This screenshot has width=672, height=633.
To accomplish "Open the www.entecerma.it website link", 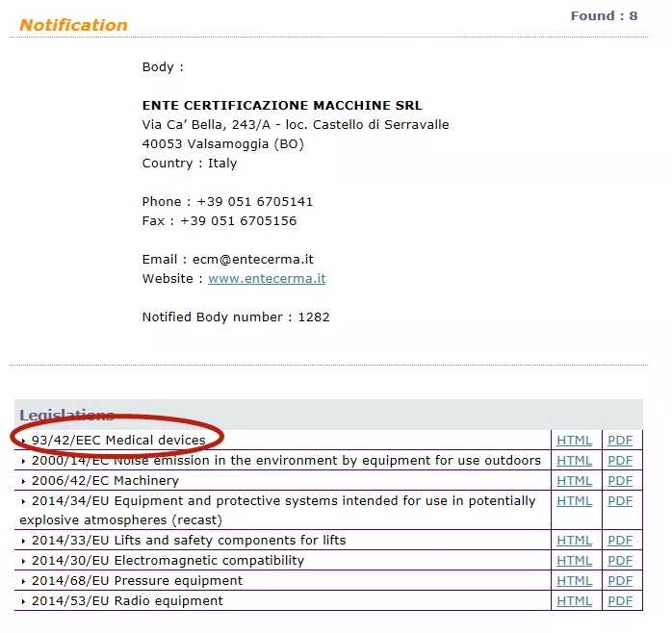I will (267, 279).
